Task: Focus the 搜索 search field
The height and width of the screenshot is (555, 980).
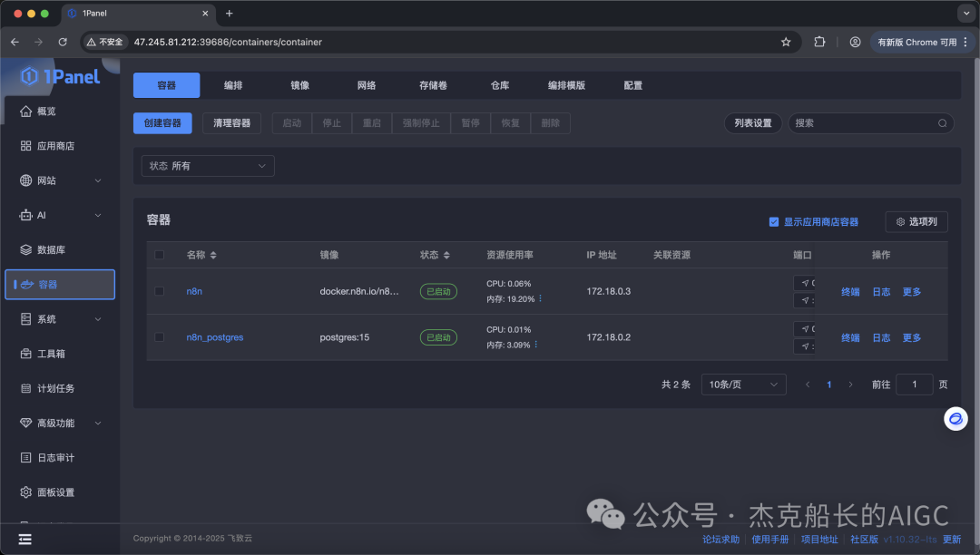Action: pos(870,123)
